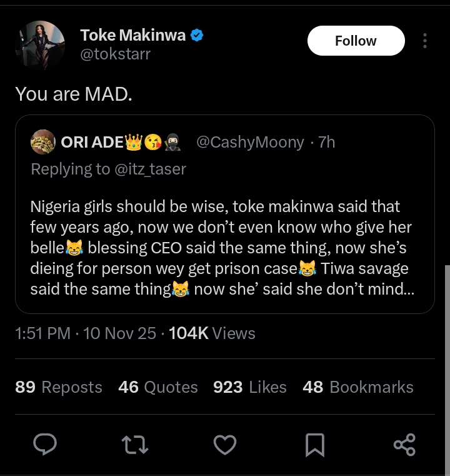Screen dimensions: 450x476
Task: Open the @tokstarr handle link
Action: click(x=115, y=54)
